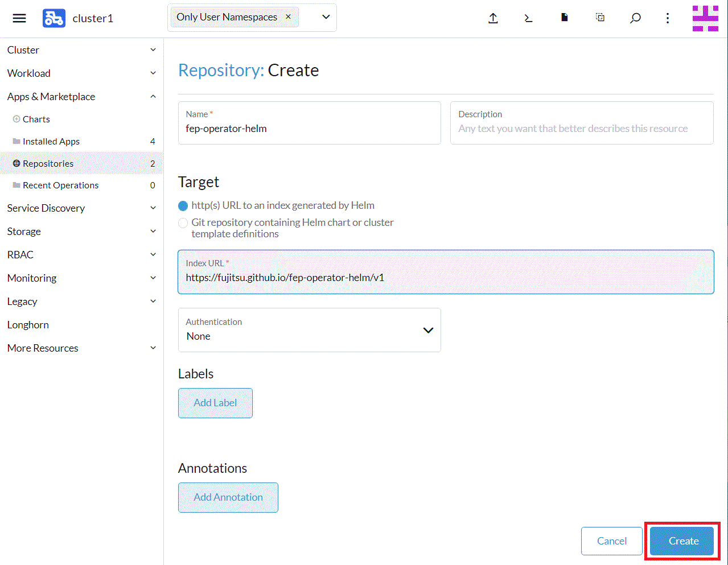Screen dimensions: 728x565
Task: Open the kubectl shell icon
Action: [528, 18]
